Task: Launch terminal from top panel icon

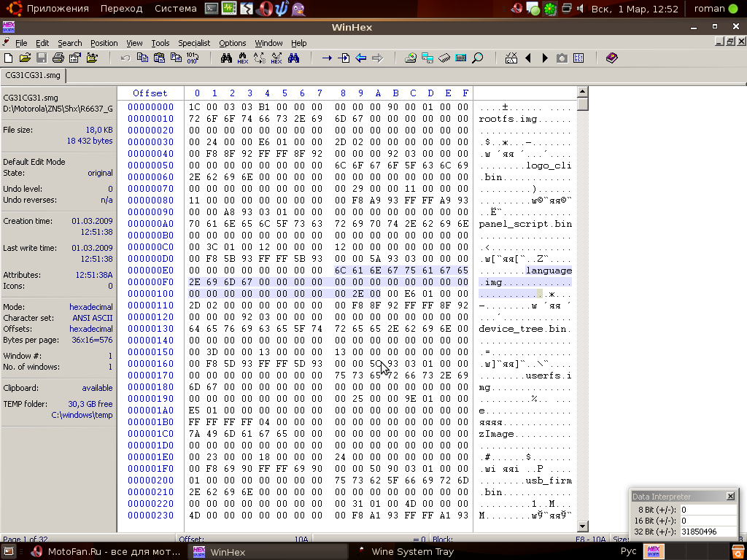Action: click(x=212, y=9)
